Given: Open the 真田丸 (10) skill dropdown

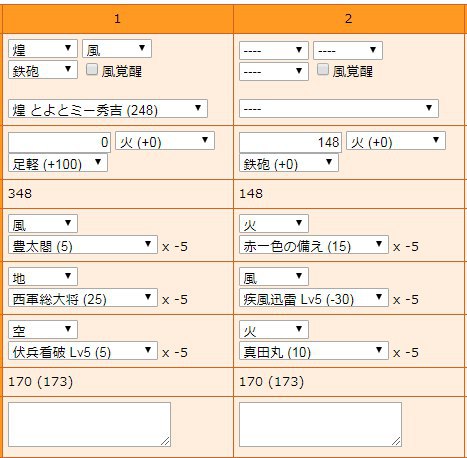Looking at the screenshot, I should coord(314,351).
